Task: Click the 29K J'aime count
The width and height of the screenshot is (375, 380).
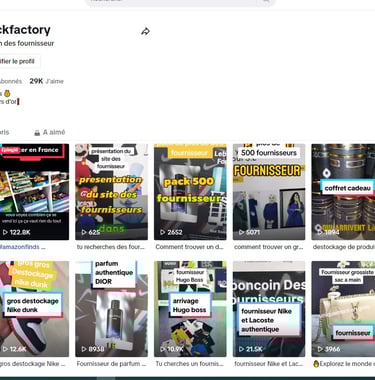Action: click(x=46, y=81)
